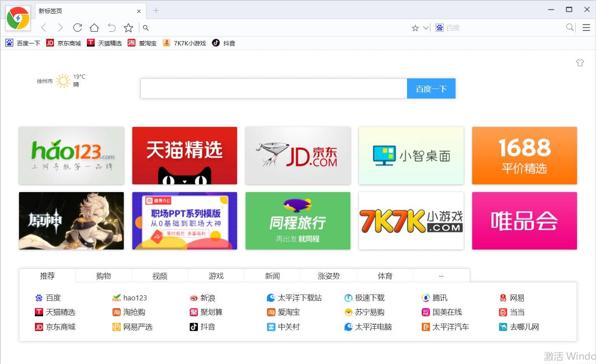Image resolution: width=596 pixels, height=364 pixels.
Task: Bookmark page with address bar star
Action: pos(415,28)
